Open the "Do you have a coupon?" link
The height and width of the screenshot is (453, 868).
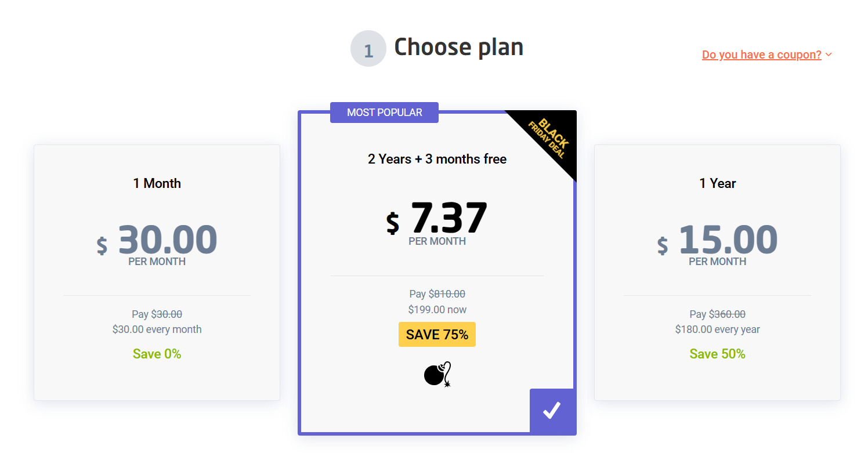click(x=761, y=55)
